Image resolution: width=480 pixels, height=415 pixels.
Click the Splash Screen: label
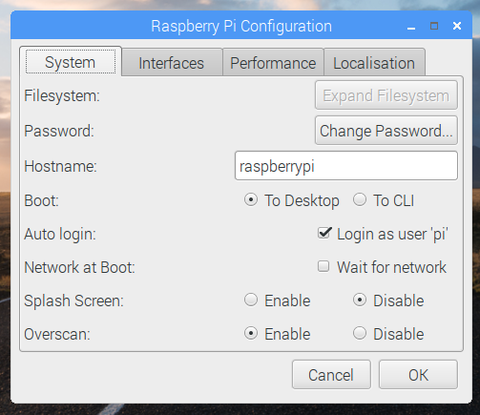coord(74,301)
